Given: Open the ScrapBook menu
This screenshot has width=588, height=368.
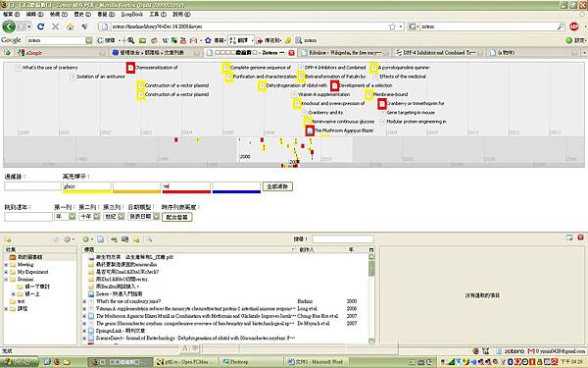Looking at the screenshot, I should (132, 14).
